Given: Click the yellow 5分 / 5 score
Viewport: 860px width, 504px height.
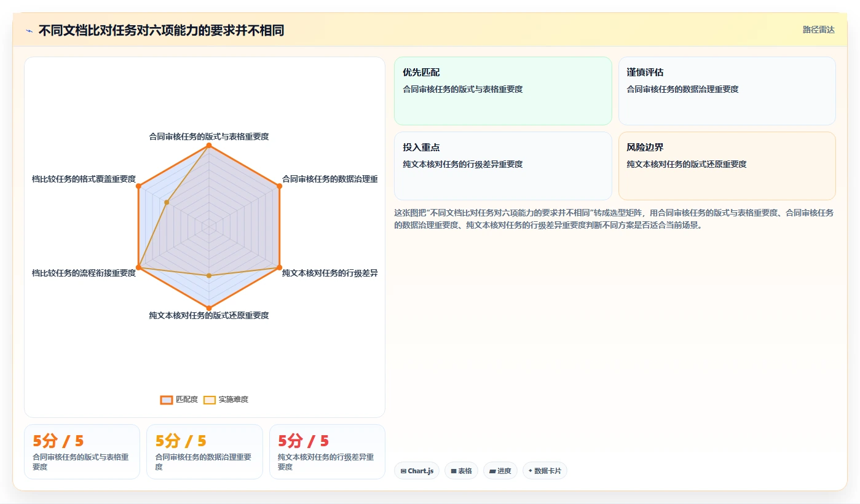Looking at the screenshot, I should (x=181, y=441).
